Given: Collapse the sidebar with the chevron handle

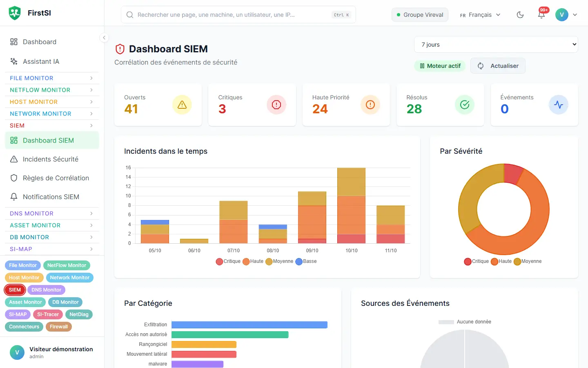Looking at the screenshot, I should 104,38.
